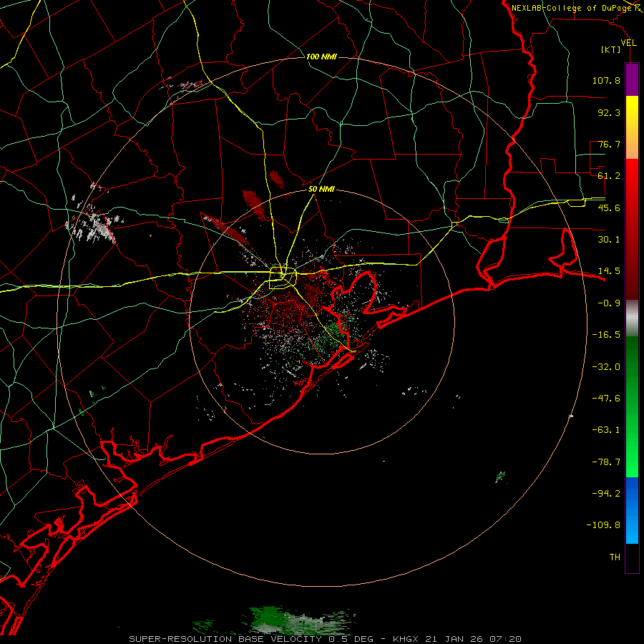Screen dimensions: 644x644
Task: Click the -94.2 velocity scale value
Action: (x=606, y=494)
